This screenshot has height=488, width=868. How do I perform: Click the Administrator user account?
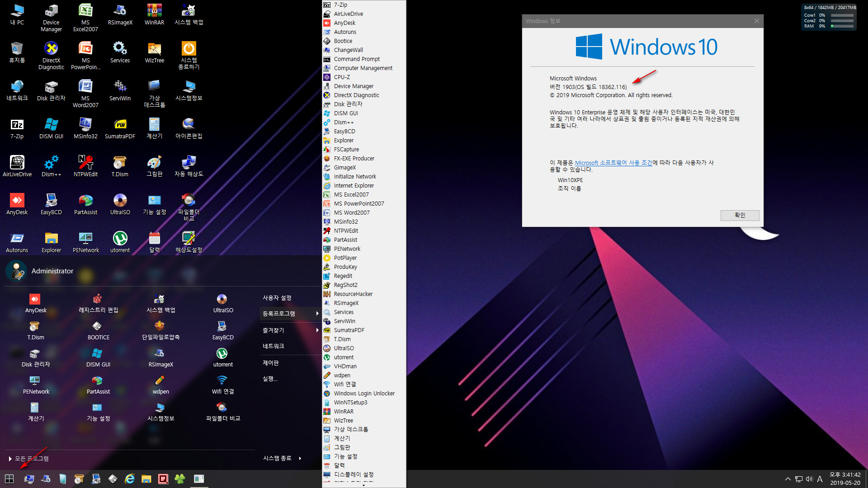(40, 271)
